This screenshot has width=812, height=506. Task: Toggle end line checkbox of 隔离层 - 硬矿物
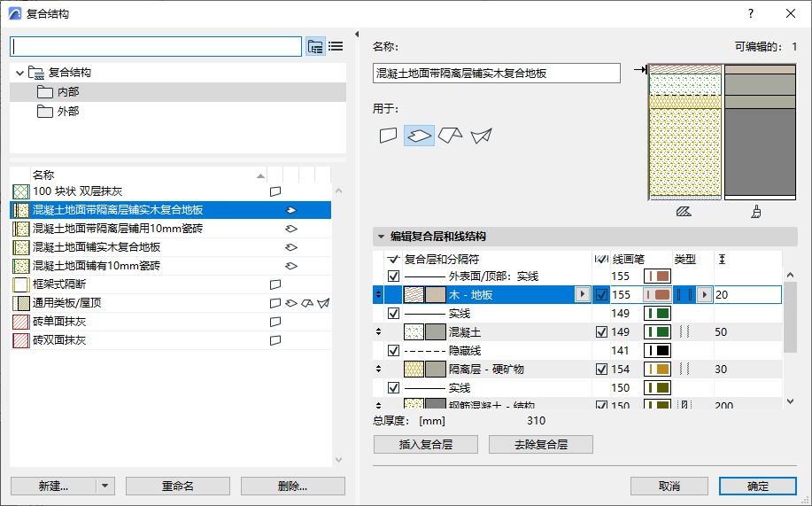[601, 370]
